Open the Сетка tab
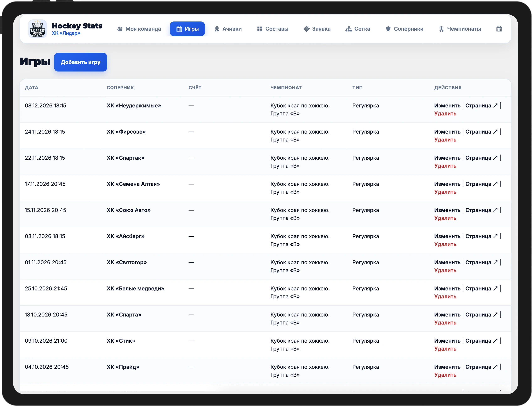 [358, 29]
